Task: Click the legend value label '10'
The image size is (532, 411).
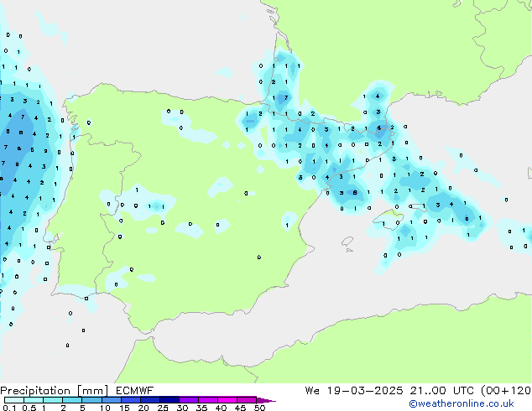Action: (x=105, y=408)
